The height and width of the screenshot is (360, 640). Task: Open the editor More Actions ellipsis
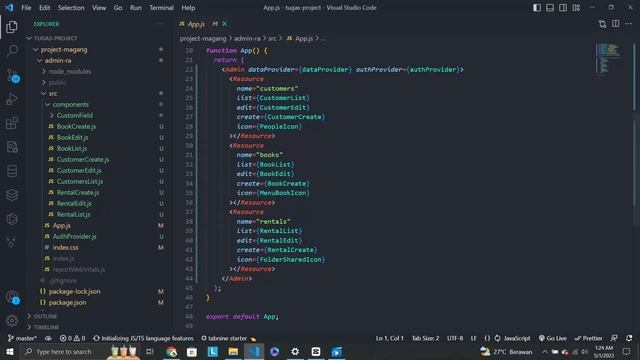tap(629, 24)
